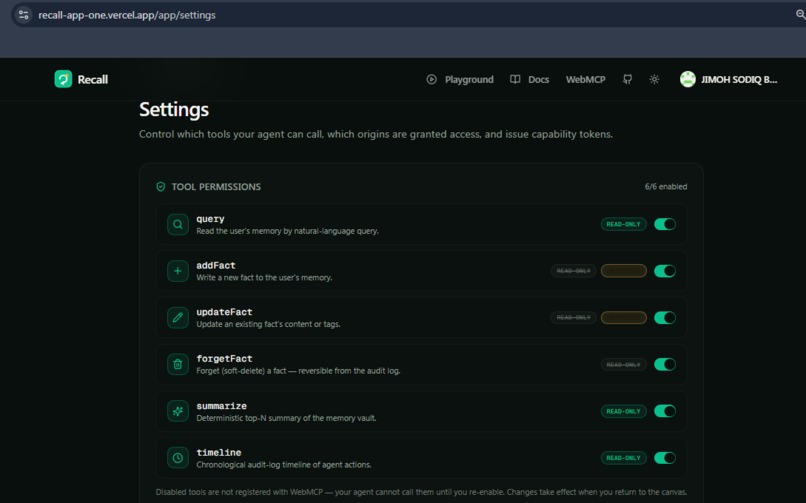Disable the timeline tool toggle
Screen dimensions: 806x503
pyautogui.click(x=665, y=458)
